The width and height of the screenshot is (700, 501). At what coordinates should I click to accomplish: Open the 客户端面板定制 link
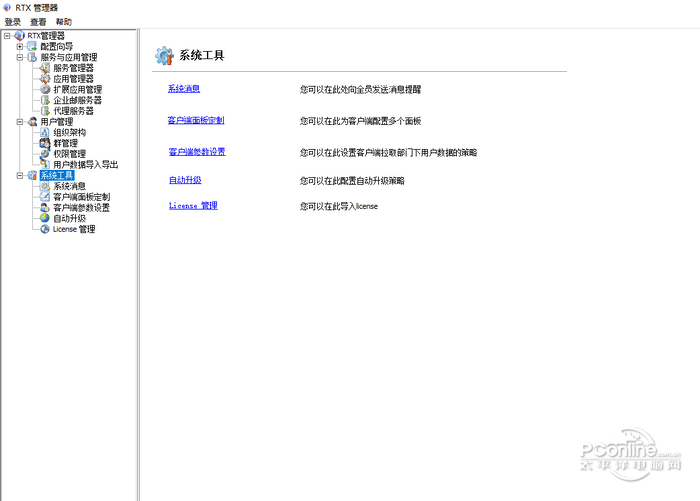(x=196, y=120)
